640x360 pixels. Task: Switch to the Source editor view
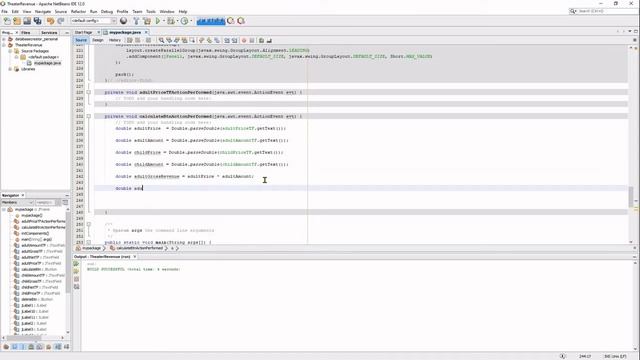[81, 40]
